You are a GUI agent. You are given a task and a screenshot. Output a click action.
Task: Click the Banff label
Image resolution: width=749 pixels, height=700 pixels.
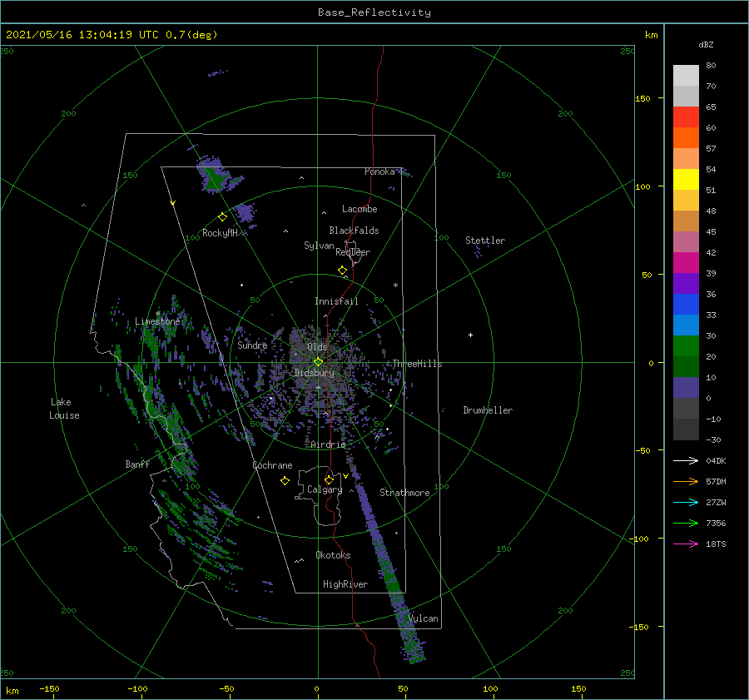[137, 464]
